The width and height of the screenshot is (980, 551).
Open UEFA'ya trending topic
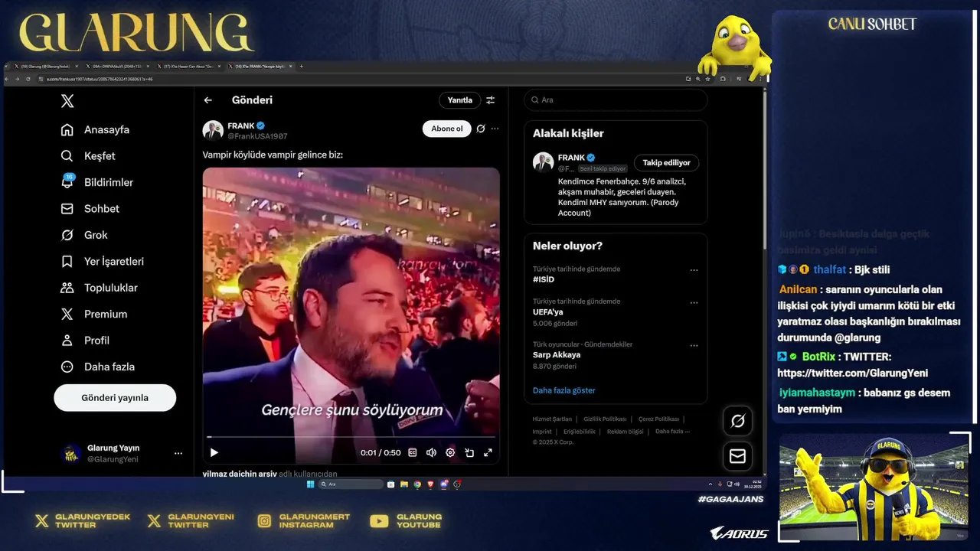548,312
